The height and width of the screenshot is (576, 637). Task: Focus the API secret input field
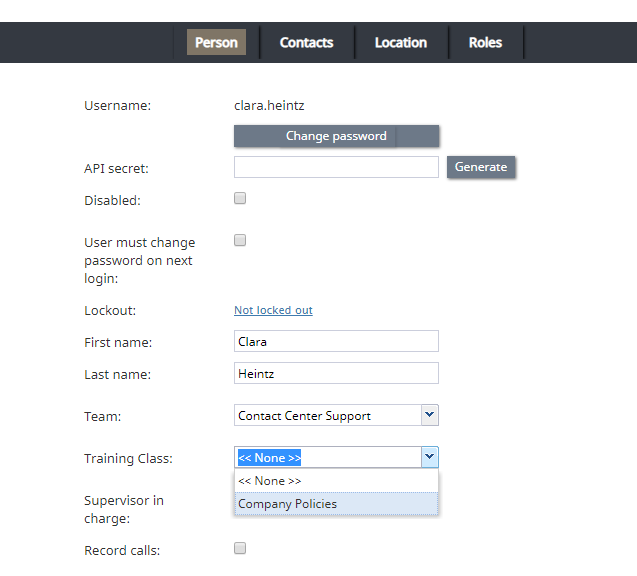(336, 167)
